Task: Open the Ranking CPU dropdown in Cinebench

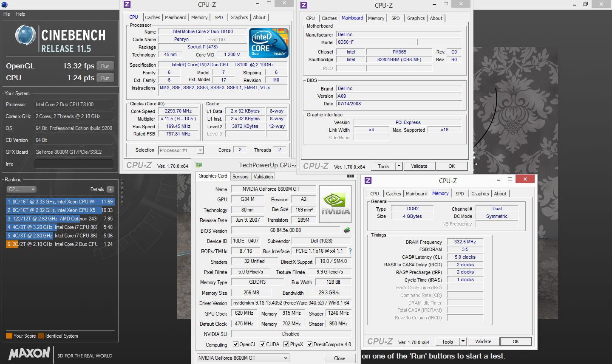Action: point(21,189)
